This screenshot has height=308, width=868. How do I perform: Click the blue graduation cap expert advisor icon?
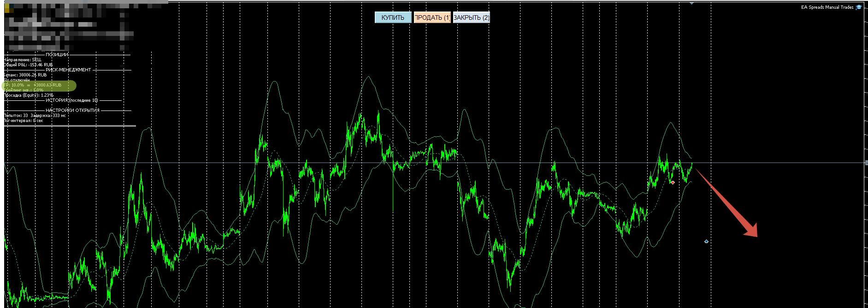(859, 7)
